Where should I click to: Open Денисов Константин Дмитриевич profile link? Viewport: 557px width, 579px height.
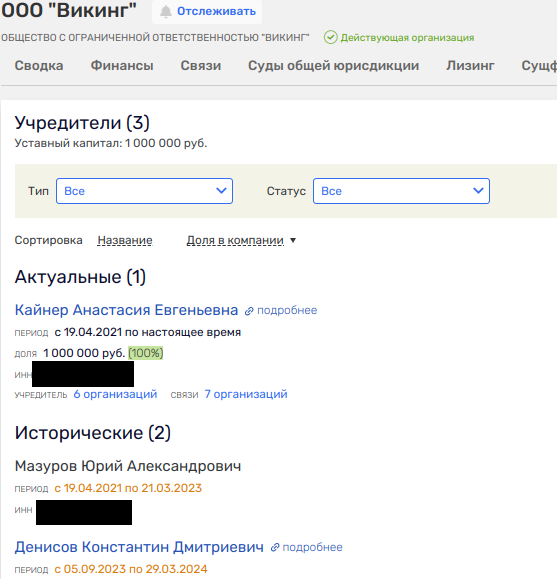pos(139,547)
